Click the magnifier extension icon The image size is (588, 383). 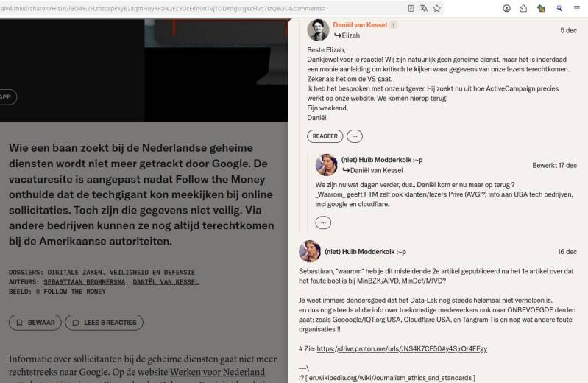coord(559,8)
